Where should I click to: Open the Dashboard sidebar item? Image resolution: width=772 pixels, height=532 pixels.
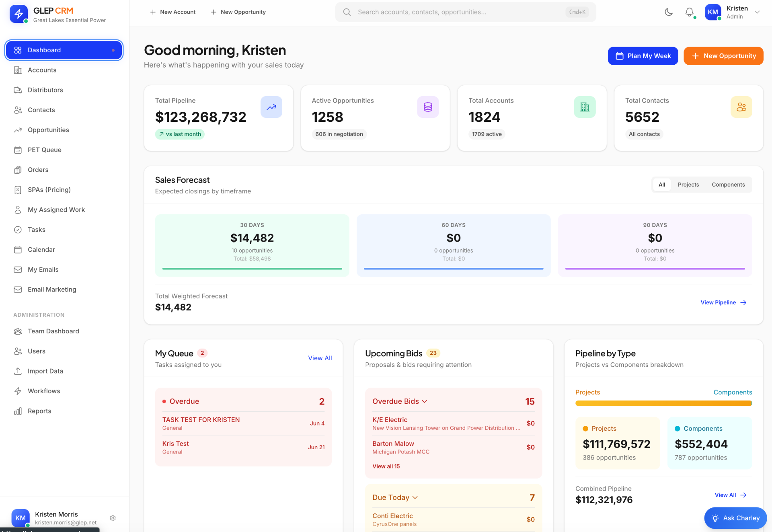point(64,50)
